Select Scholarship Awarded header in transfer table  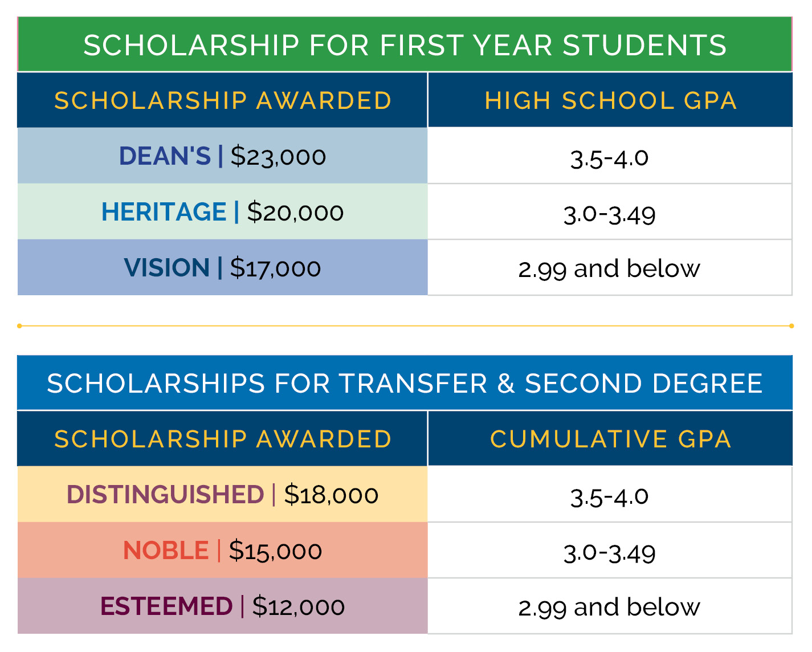coord(222,439)
